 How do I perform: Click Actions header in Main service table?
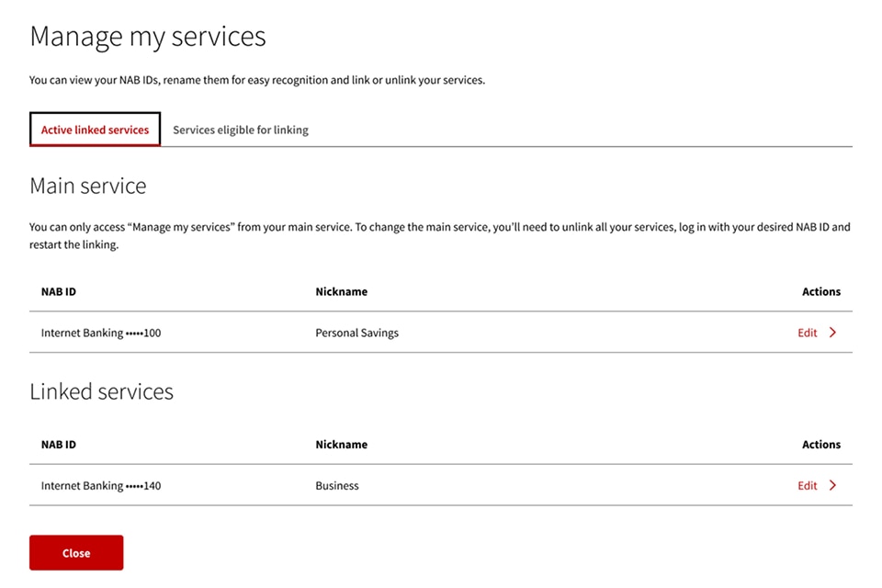pos(820,291)
